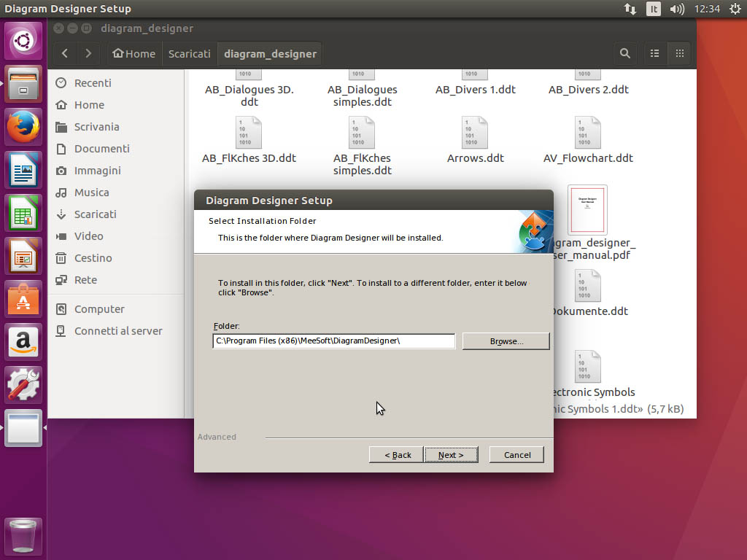Select Scaricati in the path bar
This screenshot has height=560, width=747.
[x=189, y=53]
